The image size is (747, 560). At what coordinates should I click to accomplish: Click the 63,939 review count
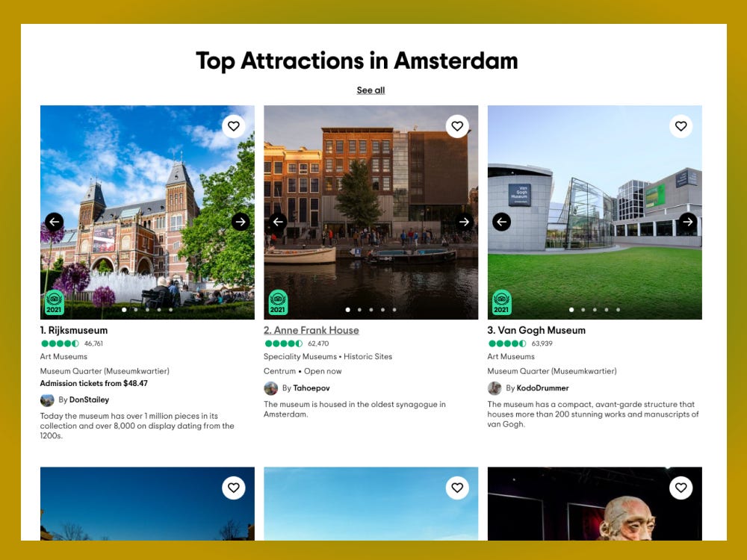[x=542, y=343]
